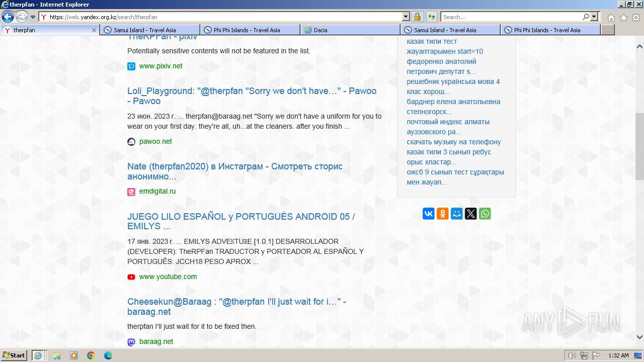Share via the X (Twitter) icon
Screen dimensions: 644x362
pyautogui.click(x=471, y=214)
